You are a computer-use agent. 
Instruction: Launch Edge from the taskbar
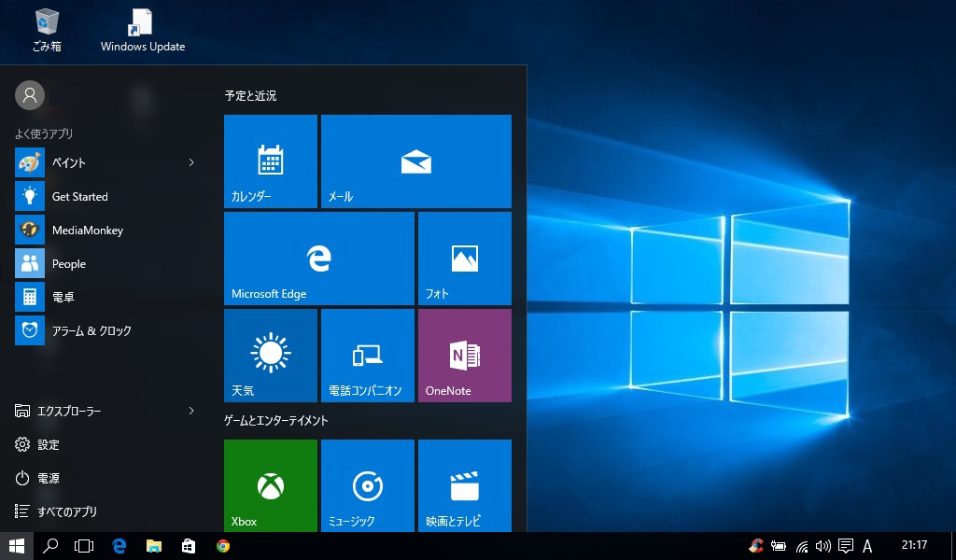pos(119,546)
